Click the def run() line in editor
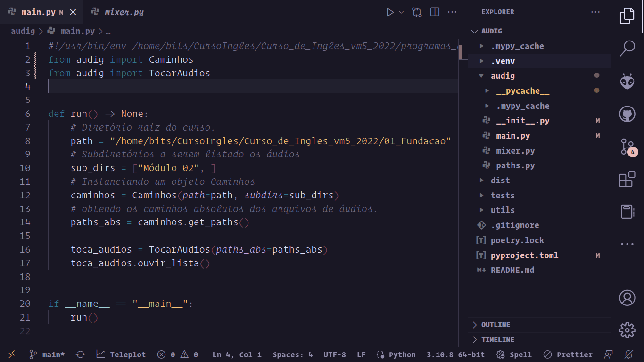Viewport: 644px width, 362px height. coord(98,114)
